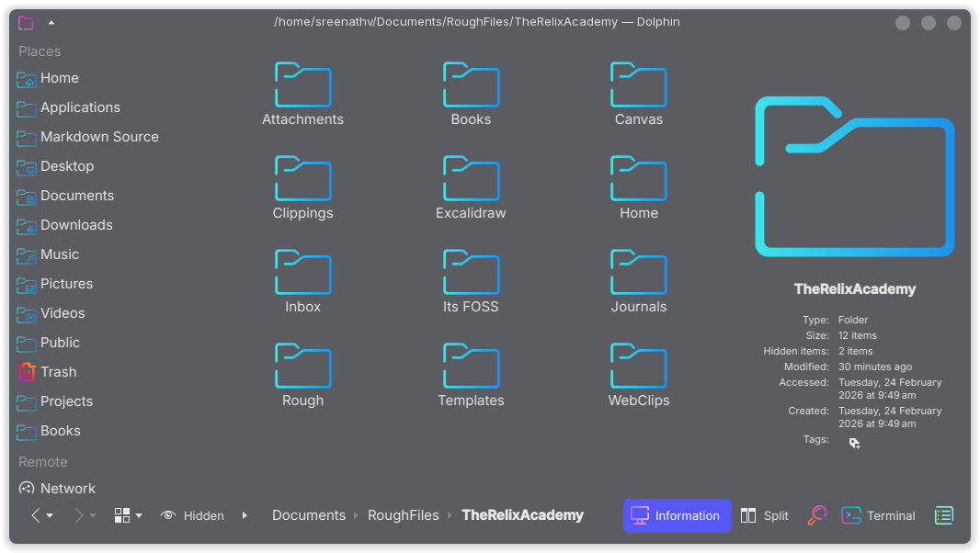Click the titlebar up-arrow button

[51, 23]
